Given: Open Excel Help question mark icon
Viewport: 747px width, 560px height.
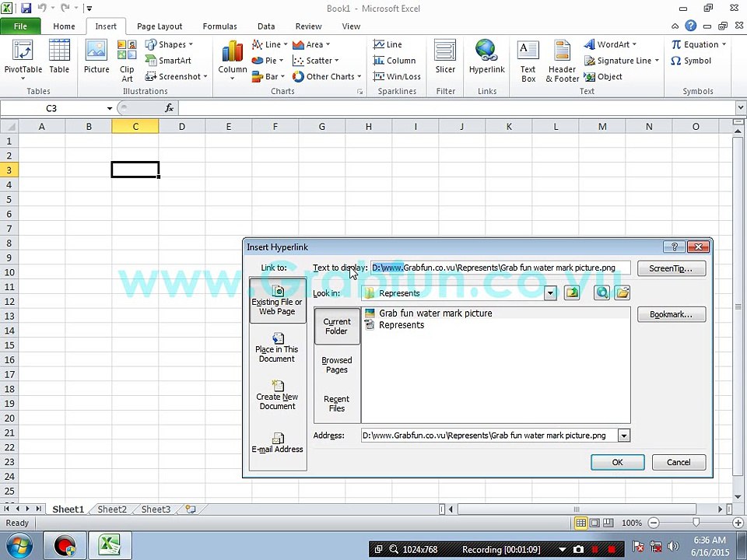Looking at the screenshot, I should (x=690, y=26).
